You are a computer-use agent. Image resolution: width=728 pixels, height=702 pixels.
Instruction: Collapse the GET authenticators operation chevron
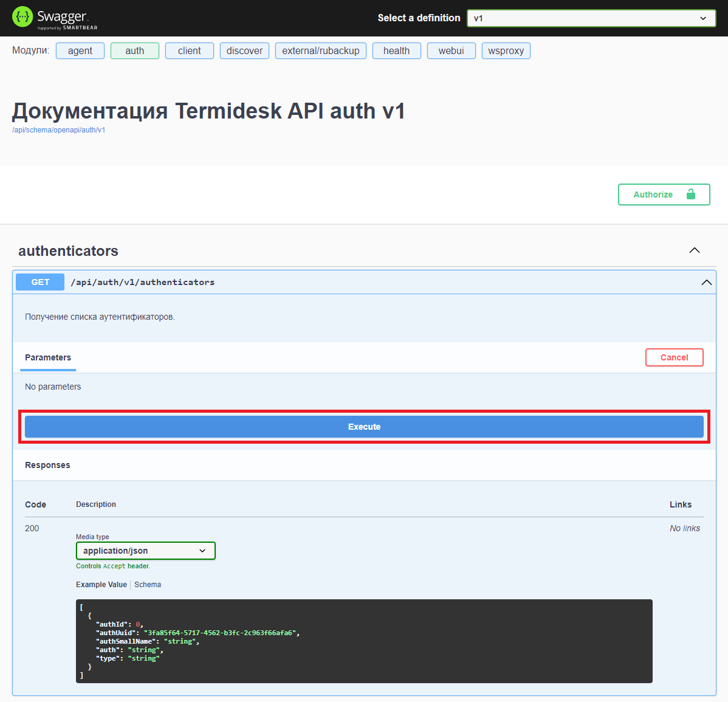[x=706, y=282]
